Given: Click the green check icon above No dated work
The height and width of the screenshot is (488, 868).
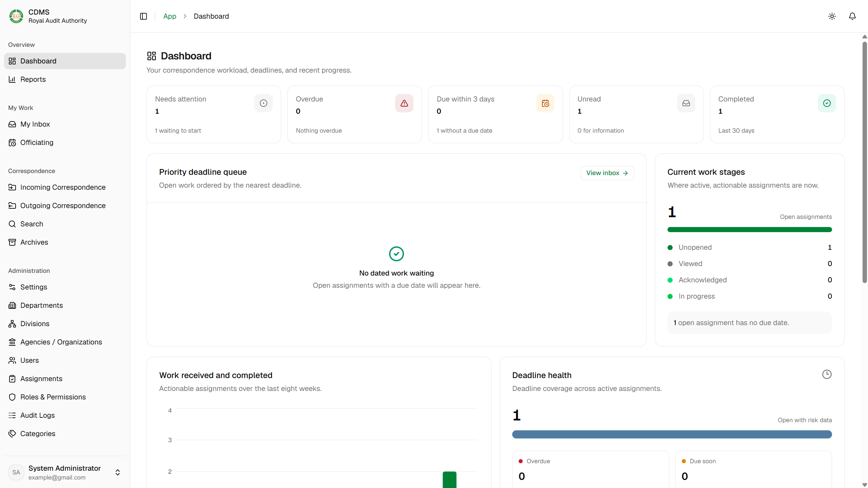Looking at the screenshot, I should tap(397, 254).
